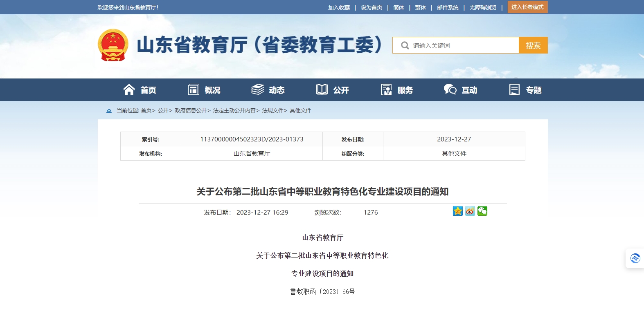Go to 法规文件 in breadcrumb

272,111
